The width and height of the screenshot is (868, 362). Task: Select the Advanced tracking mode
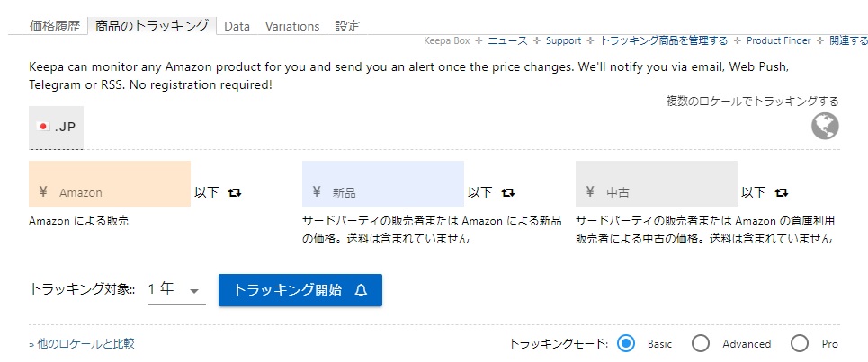click(701, 344)
